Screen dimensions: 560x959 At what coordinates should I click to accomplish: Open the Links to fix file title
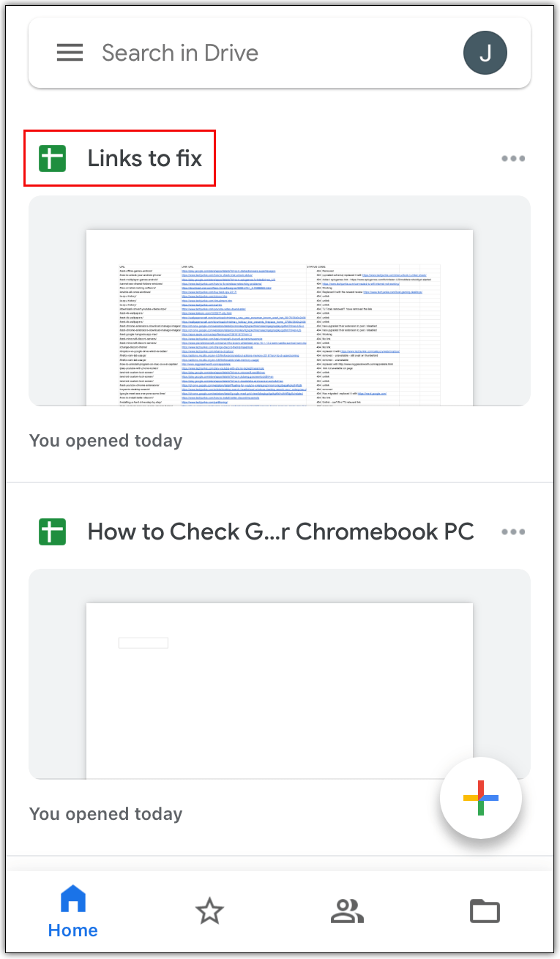(x=144, y=158)
